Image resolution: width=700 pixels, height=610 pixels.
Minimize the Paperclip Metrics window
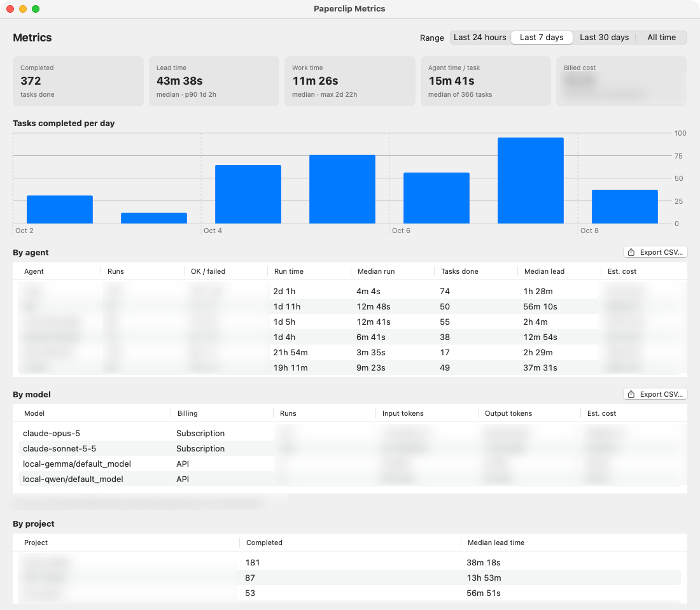pyautogui.click(x=23, y=9)
